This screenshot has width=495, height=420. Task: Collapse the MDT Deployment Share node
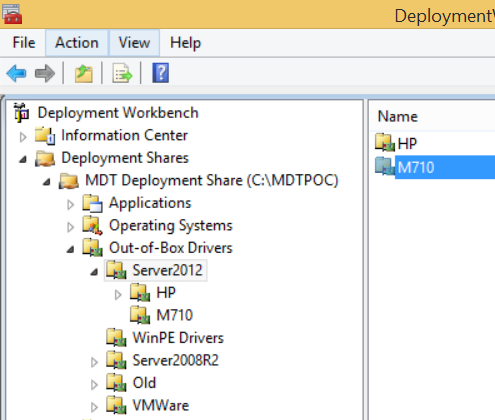[x=47, y=182]
